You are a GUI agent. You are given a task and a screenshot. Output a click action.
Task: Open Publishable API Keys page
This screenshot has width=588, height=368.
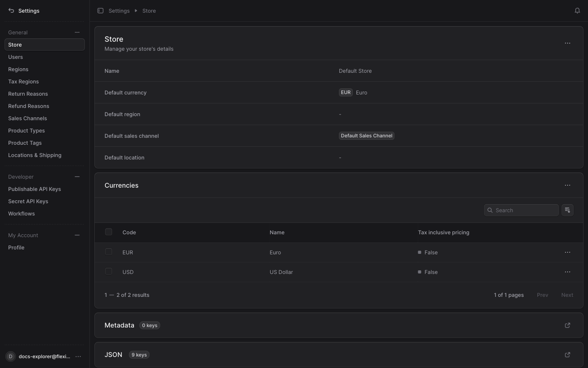[45, 189]
